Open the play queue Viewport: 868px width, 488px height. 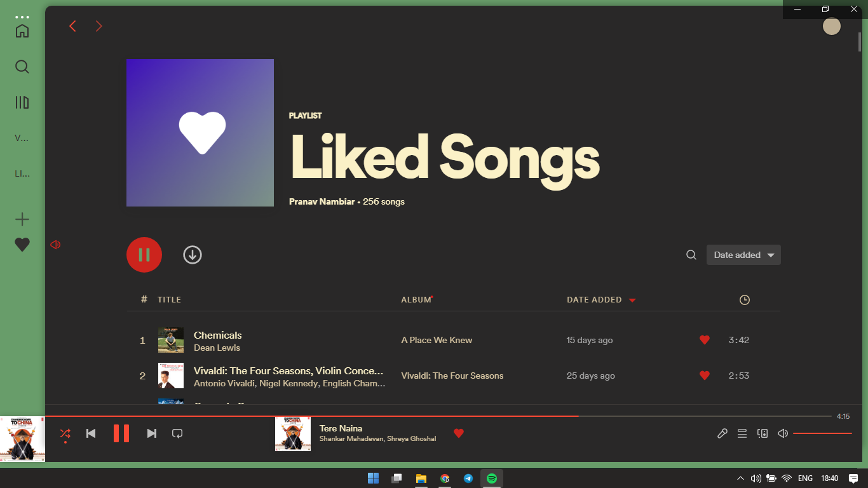point(742,433)
